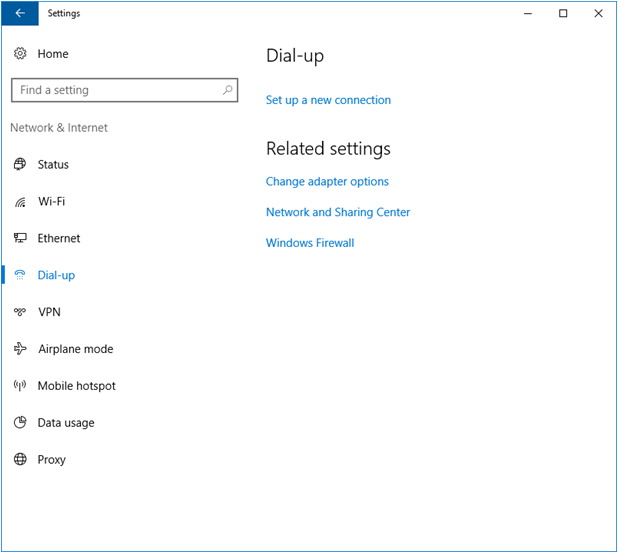Screen dimensions: 618x553
Task: Click the Set up a new connection link
Action: [328, 100]
